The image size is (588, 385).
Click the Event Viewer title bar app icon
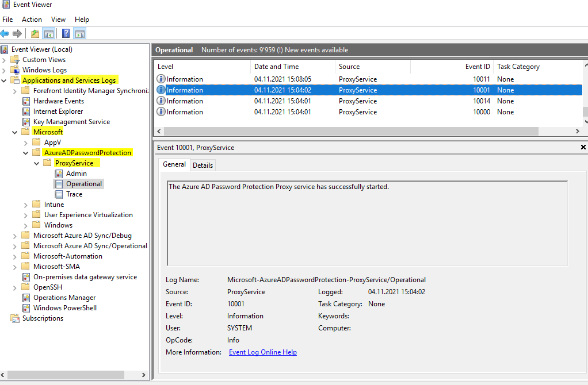(x=5, y=5)
